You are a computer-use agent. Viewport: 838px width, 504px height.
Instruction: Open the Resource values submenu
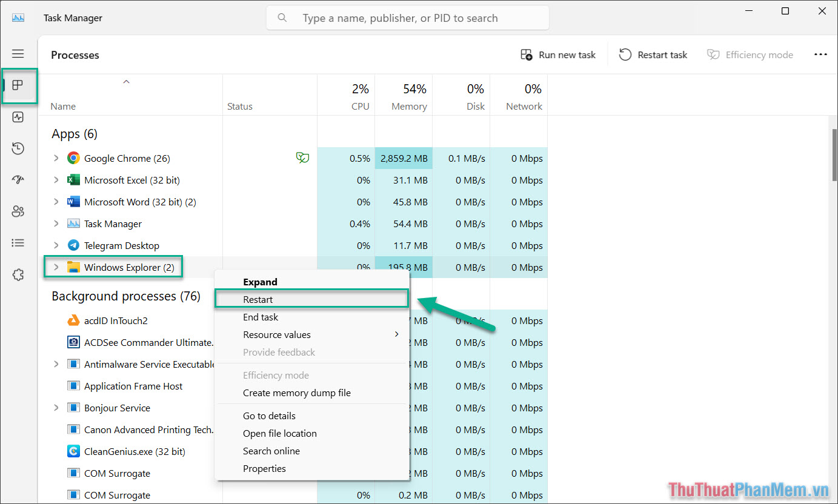312,334
